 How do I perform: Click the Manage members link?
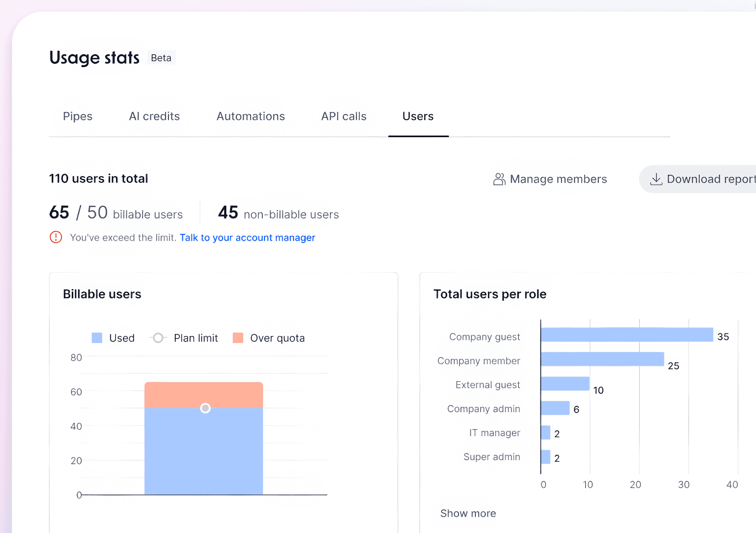pos(550,179)
